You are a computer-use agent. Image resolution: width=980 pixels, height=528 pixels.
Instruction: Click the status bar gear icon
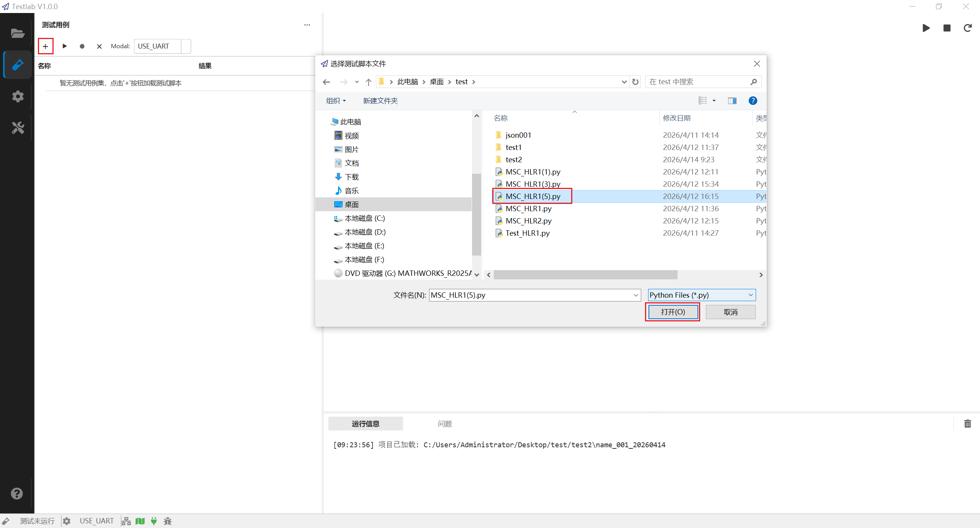coord(67,521)
